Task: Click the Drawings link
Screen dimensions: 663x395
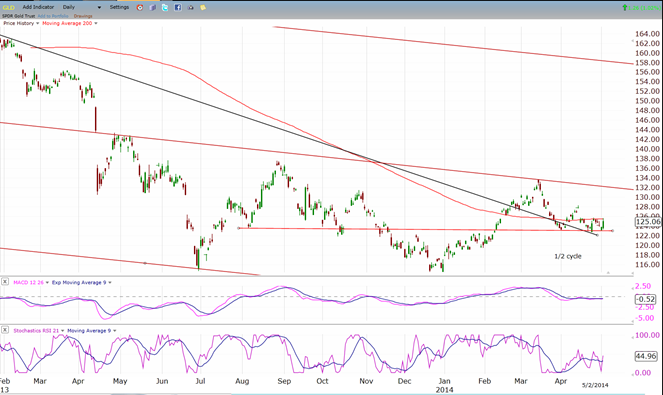Action: click(x=83, y=16)
